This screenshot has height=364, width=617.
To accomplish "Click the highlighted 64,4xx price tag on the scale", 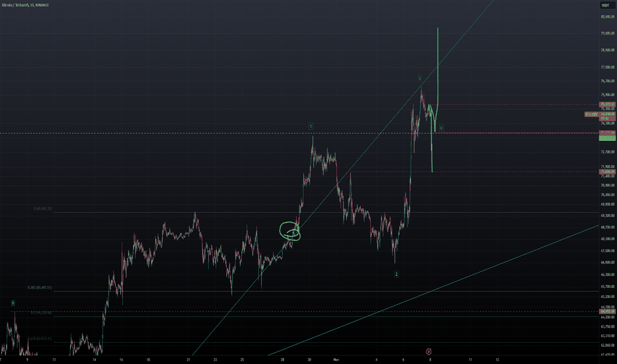I will tap(608, 312).
